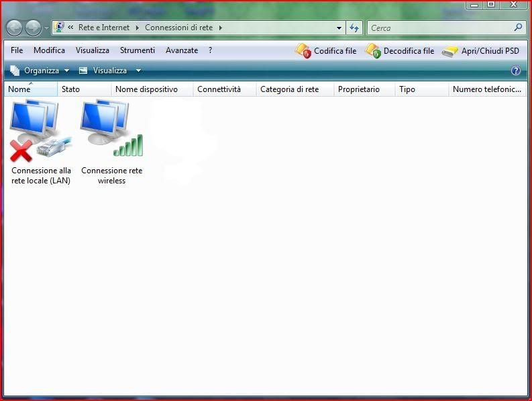Select the 'Connessione alla rete locale (LAN)' label
The image size is (532, 401).
(x=41, y=175)
